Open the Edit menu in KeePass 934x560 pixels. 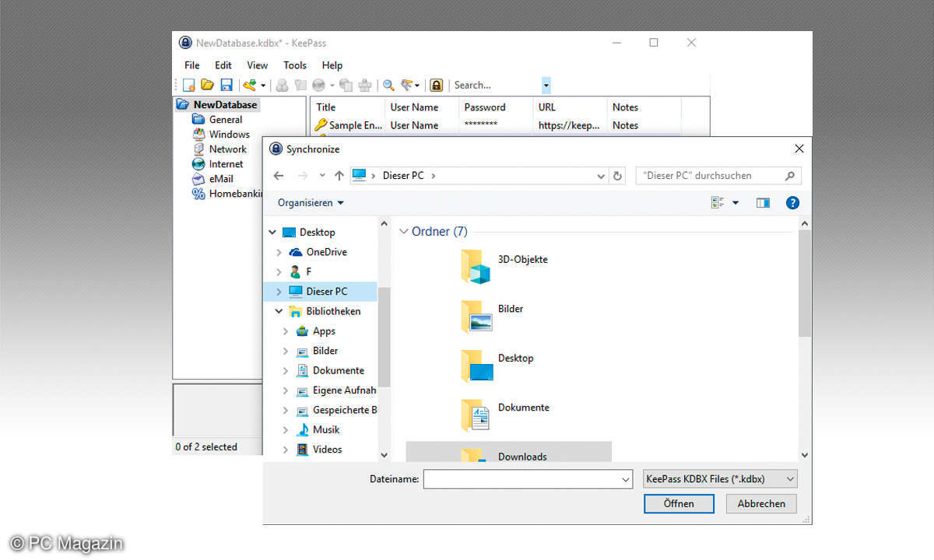223,65
